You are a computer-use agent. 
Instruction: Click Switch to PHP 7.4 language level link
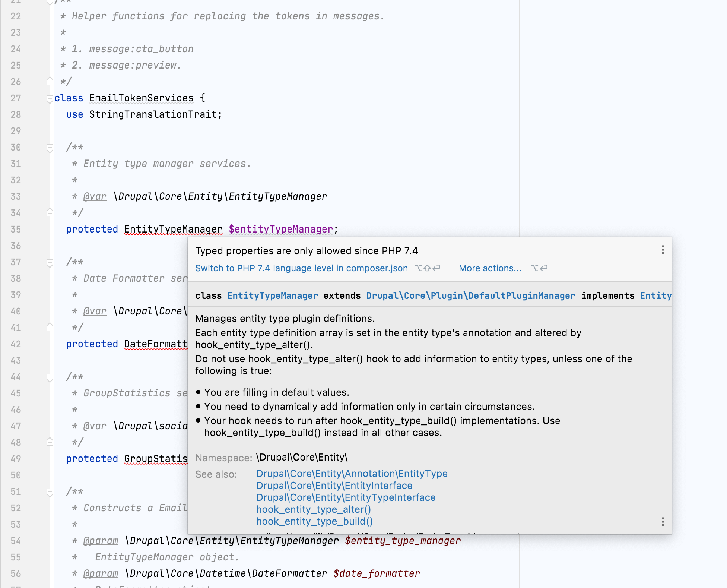[x=301, y=268]
